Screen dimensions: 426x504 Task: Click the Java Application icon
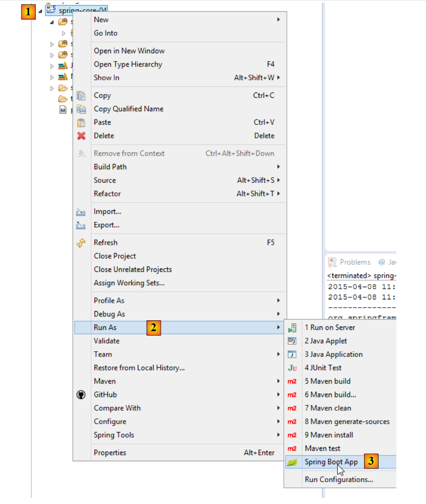[x=292, y=354]
